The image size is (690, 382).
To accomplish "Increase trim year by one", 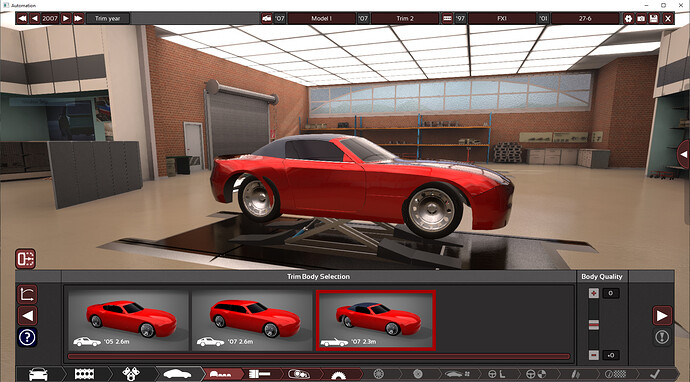I will [66, 18].
